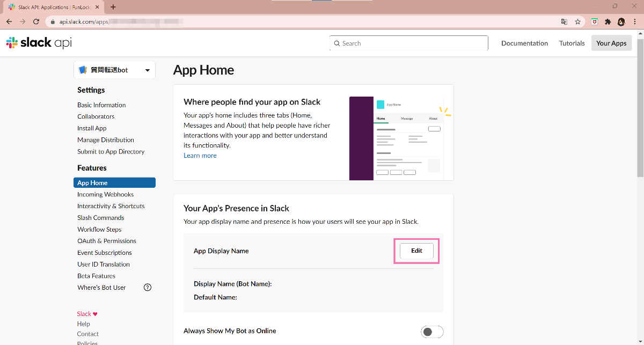This screenshot has height=345, width=644.
Task: Open the Contact footer link
Action: 87,334
